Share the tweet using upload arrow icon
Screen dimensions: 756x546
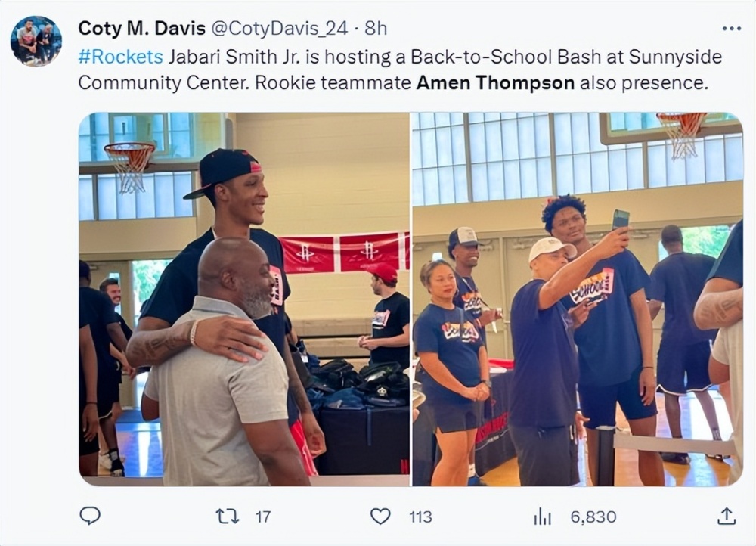[726, 516]
